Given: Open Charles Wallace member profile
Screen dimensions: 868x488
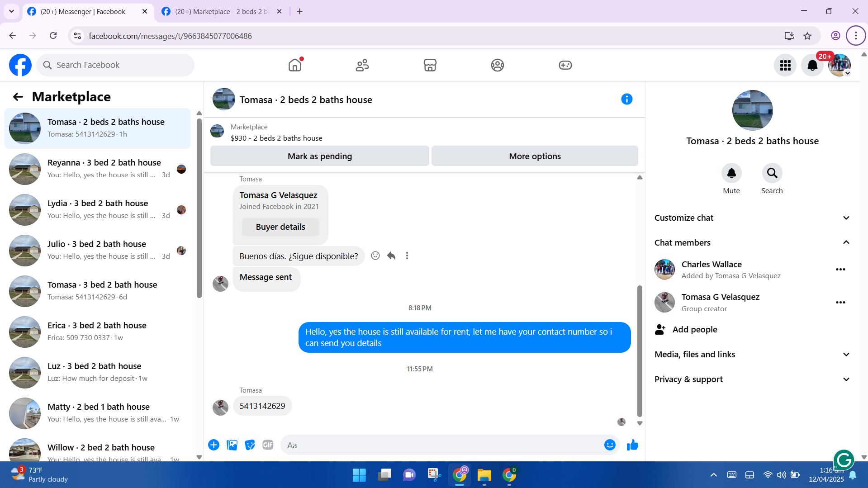Looking at the screenshot, I should pos(711,265).
